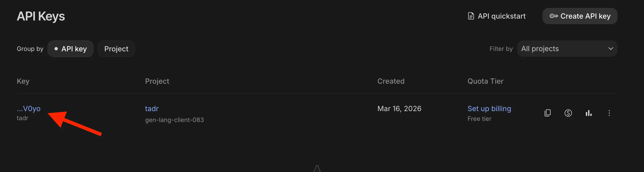Click the Created column header
The image size is (644, 172).
[391, 81]
